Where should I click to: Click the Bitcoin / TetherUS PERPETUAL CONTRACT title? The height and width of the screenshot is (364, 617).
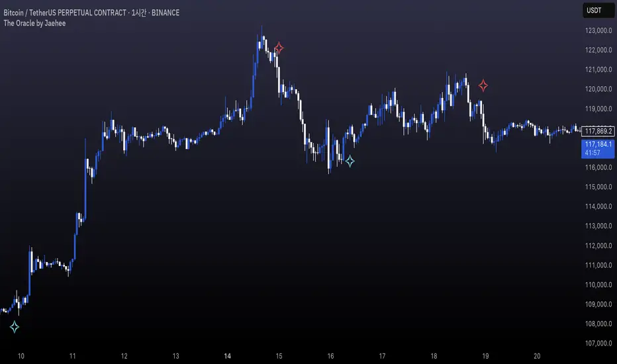click(65, 13)
